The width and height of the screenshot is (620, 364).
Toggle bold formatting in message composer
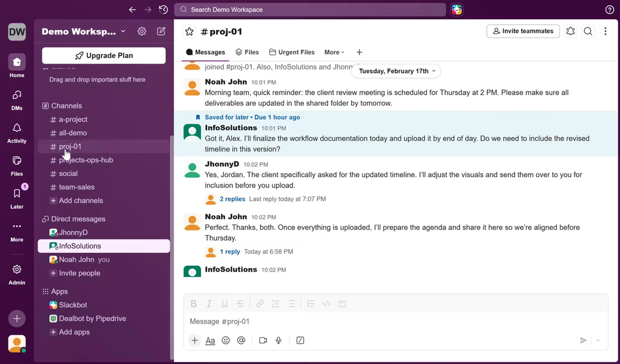point(194,304)
